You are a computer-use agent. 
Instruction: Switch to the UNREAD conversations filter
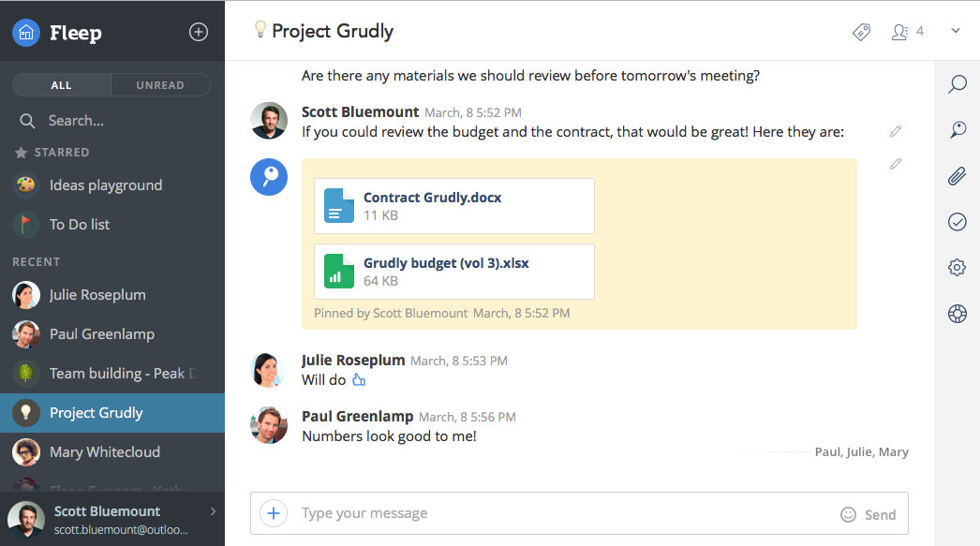tap(160, 85)
